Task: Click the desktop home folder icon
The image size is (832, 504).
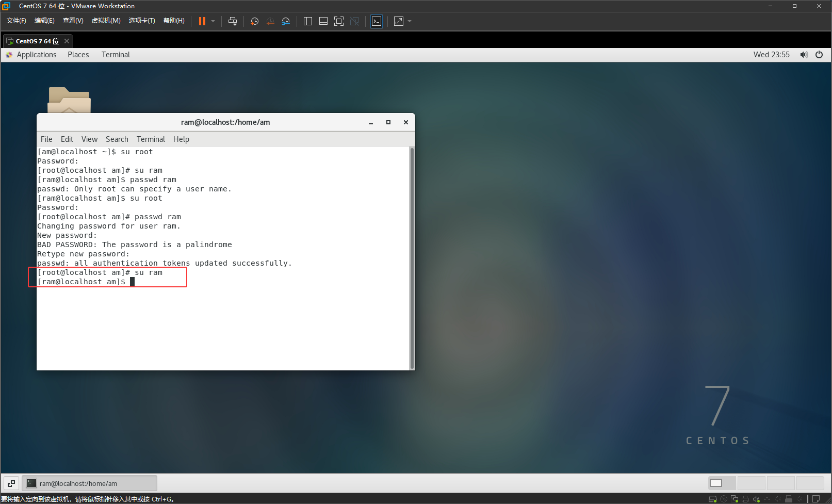Action: pos(69,100)
